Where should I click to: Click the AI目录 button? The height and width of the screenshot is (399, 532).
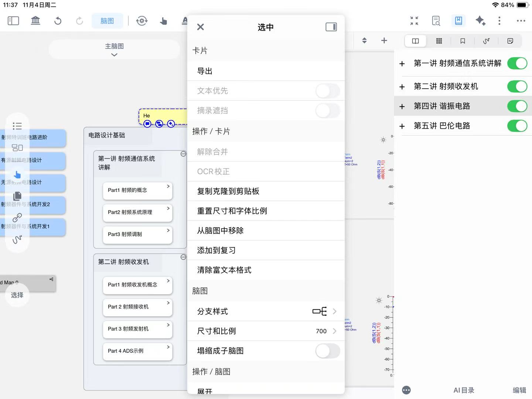click(464, 390)
